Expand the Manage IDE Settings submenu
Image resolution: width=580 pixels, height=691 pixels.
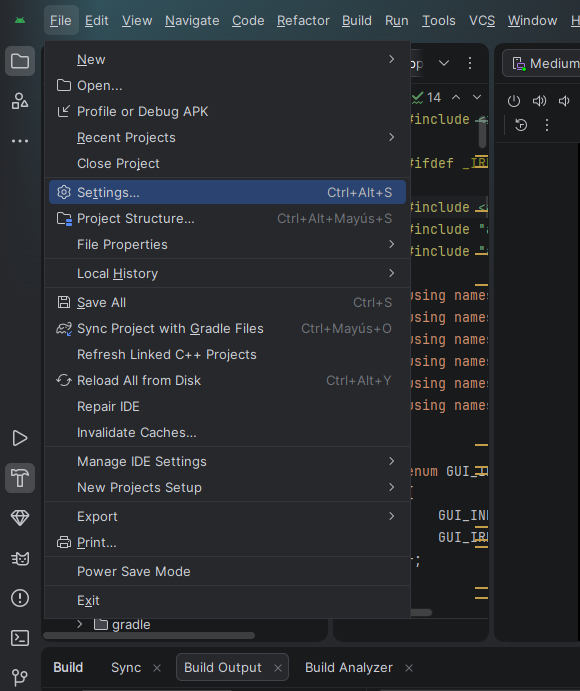coord(227,461)
